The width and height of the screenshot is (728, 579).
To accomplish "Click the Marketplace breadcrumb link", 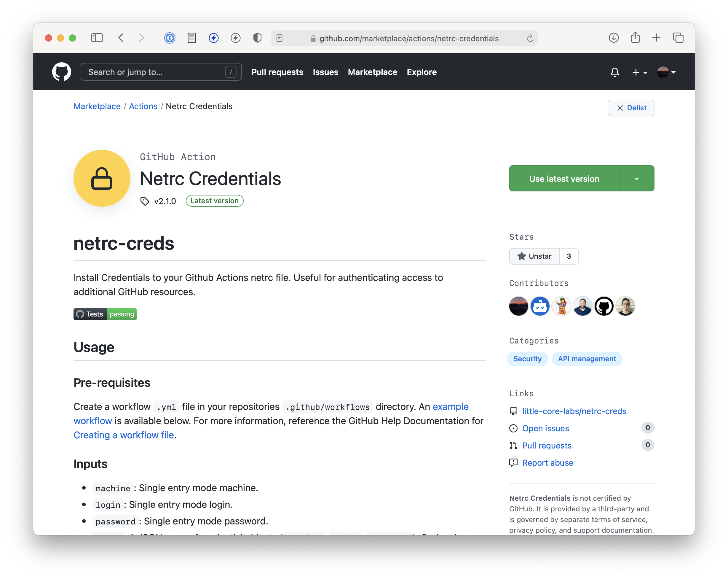I will pos(97,106).
